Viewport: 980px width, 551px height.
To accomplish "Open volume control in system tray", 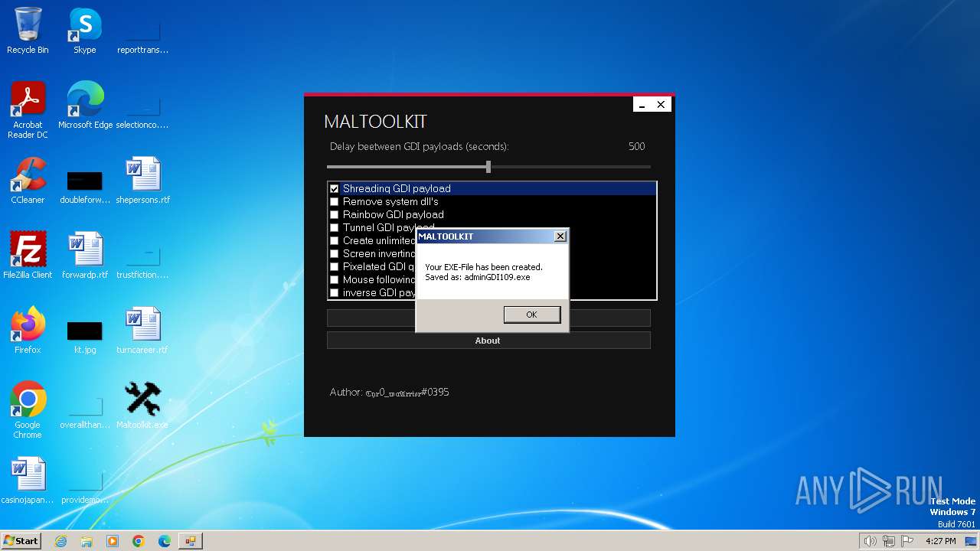I will [x=870, y=541].
